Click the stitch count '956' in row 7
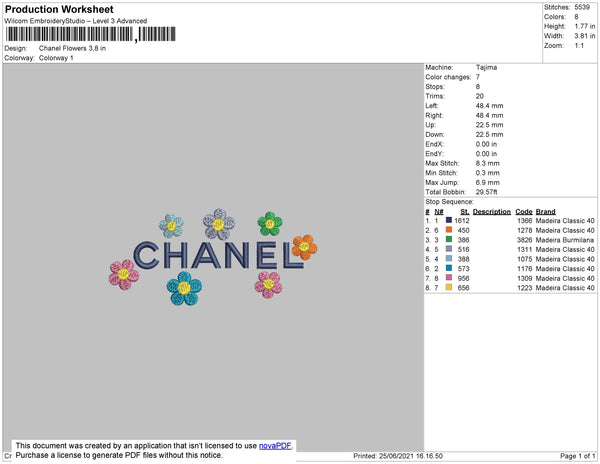Screen dimensions: 600x464 pyautogui.click(x=463, y=278)
